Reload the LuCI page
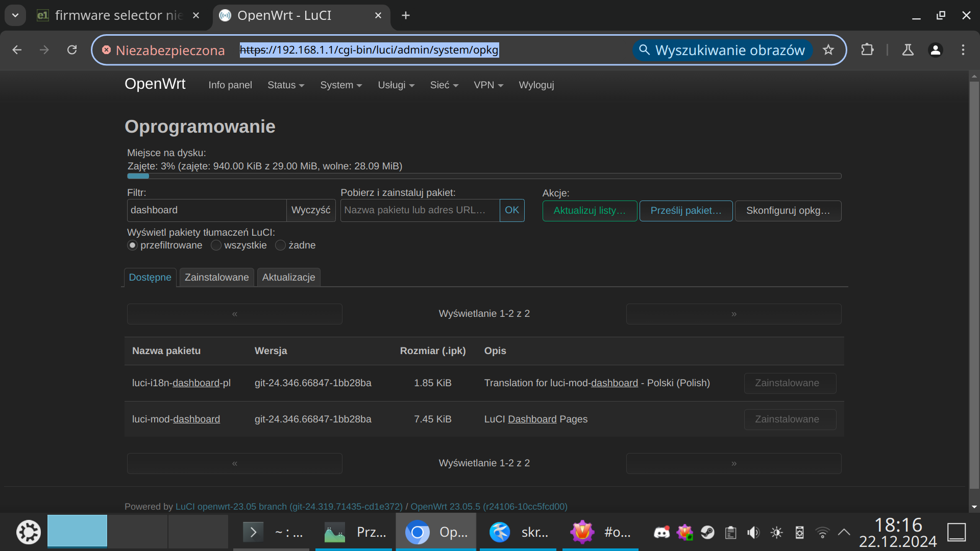This screenshot has height=551, width=980. [x=72, y=50]
